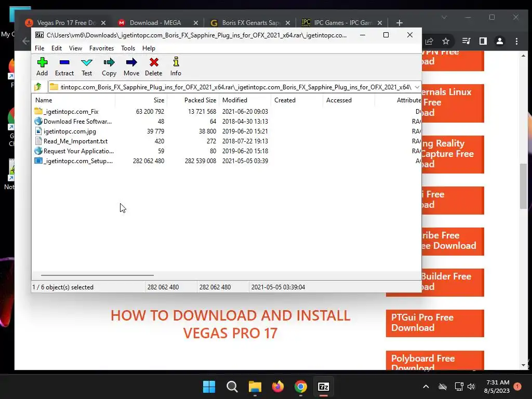Sort by Modified column header
532x399 pixels.
245,100
